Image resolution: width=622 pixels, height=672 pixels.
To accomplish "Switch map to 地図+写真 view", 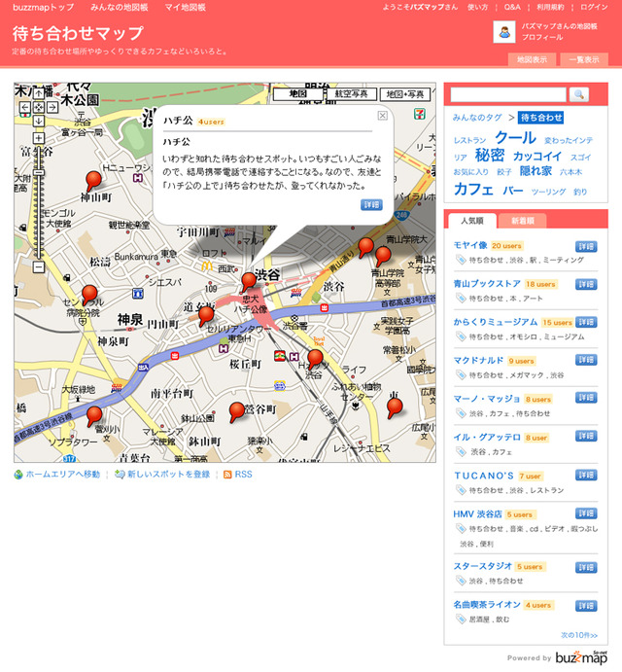I will (x=405, y=94).
